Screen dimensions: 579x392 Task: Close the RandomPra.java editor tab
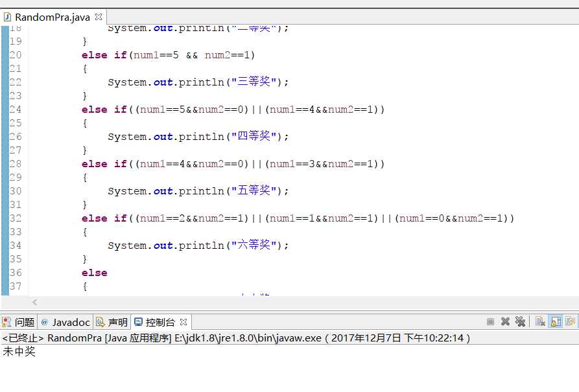tap(98, 17)
